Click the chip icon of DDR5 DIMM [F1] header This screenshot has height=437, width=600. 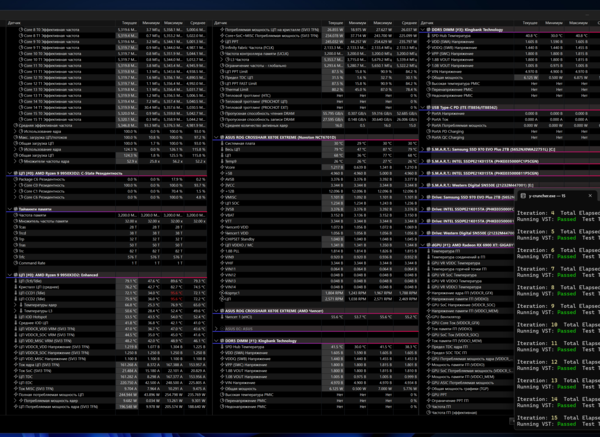pyautogui.click(x=222, y=341)
